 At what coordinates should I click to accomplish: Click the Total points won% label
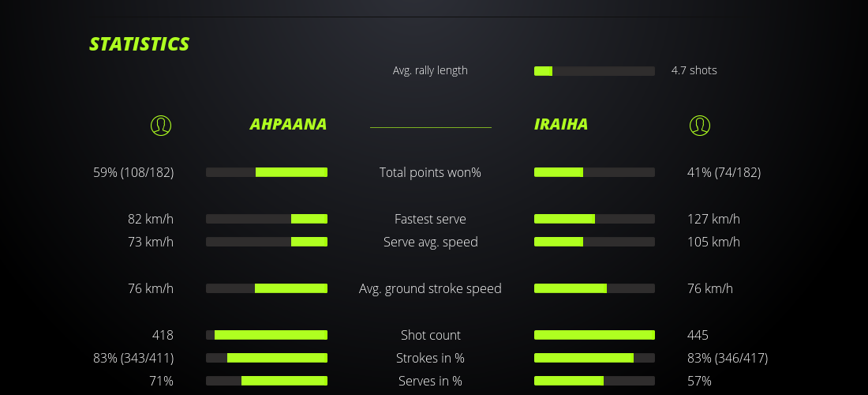click(x=430, y=172)
